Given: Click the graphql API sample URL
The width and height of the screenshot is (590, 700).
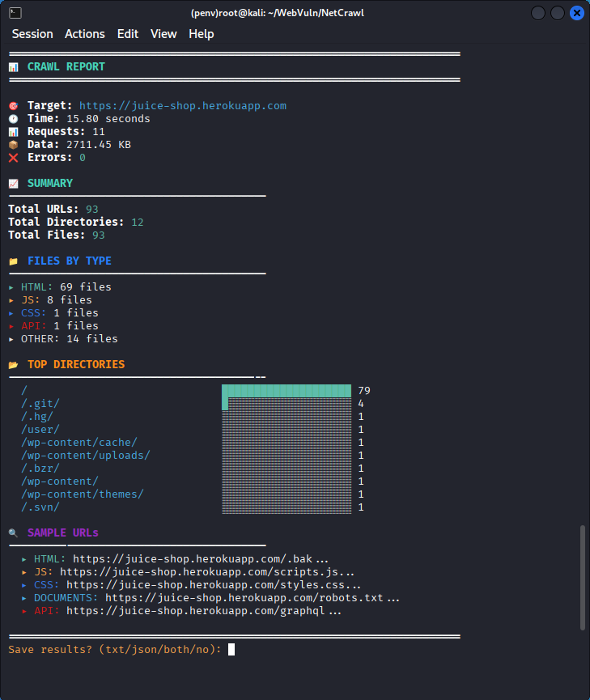Looking at the screenshot, I should pos(196,611).
